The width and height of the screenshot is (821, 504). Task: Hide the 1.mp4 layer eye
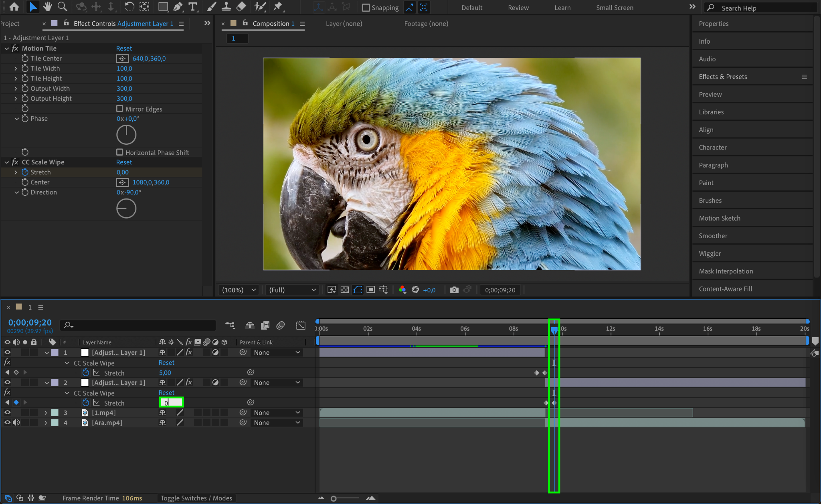[x=7, y=413]
